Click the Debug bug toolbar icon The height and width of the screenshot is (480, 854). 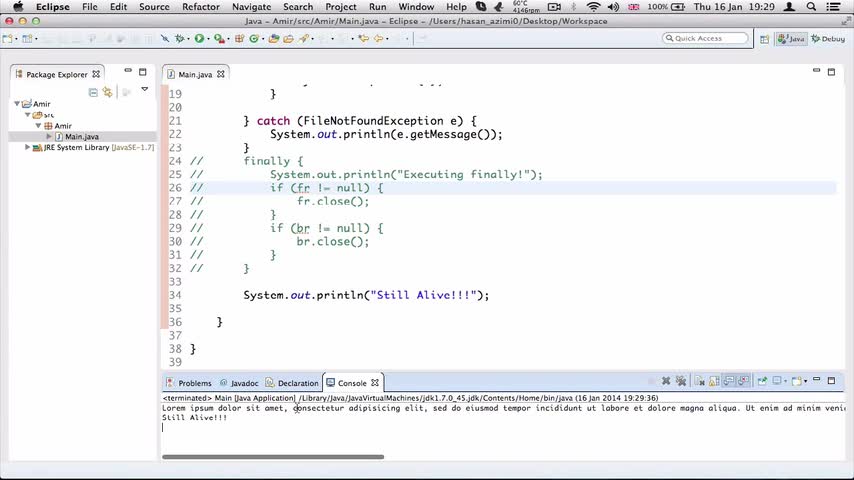point(179,39)
